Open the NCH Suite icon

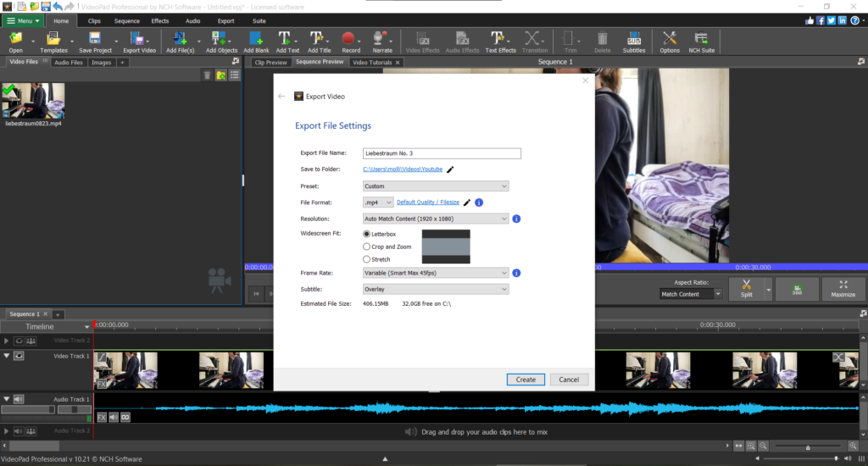point(701,41)
